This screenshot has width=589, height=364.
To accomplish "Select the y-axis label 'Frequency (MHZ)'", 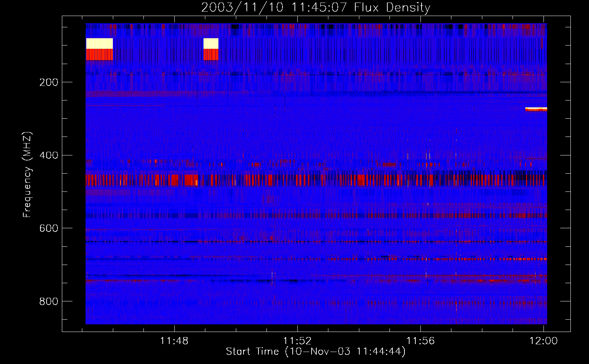I will click(x=27, y=175).
